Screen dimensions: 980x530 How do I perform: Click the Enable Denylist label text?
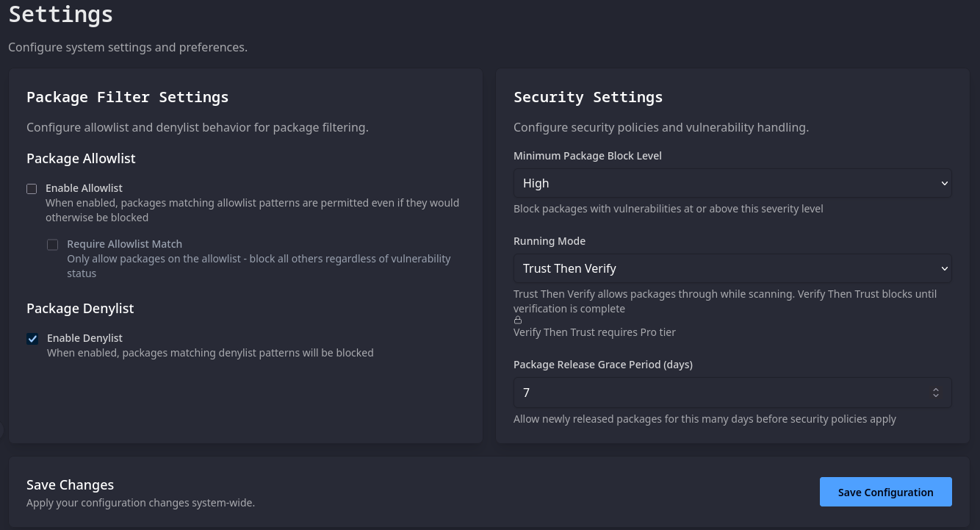tap(84, 338)
